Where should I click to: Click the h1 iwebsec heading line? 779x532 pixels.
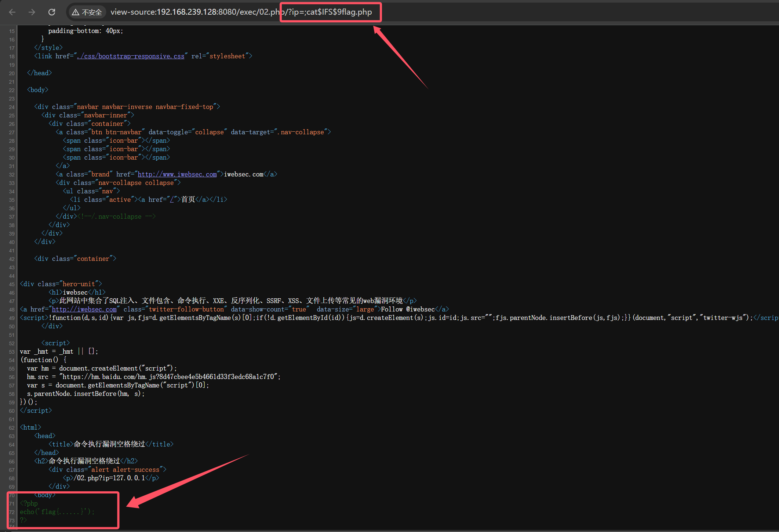tap(76, 292)
